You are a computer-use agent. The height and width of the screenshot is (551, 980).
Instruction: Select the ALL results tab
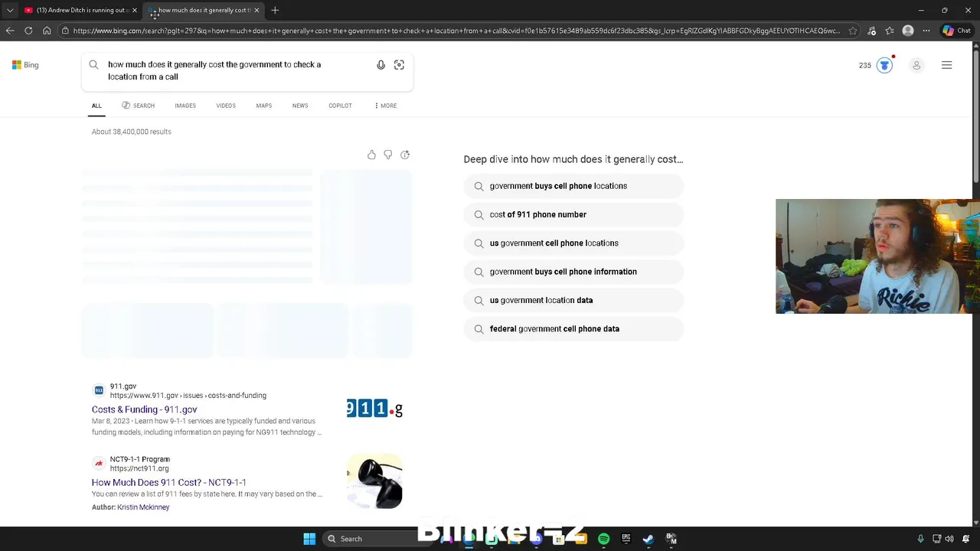96,106
